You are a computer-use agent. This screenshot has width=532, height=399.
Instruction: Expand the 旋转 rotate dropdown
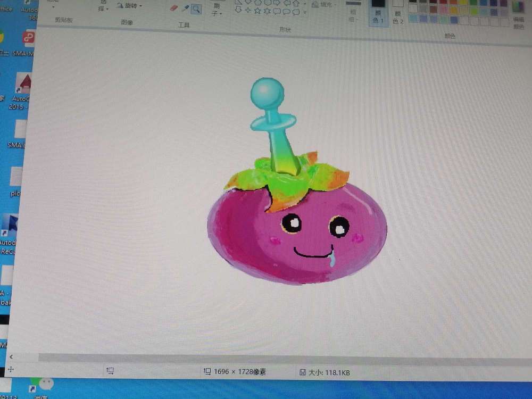coord(129,6)
